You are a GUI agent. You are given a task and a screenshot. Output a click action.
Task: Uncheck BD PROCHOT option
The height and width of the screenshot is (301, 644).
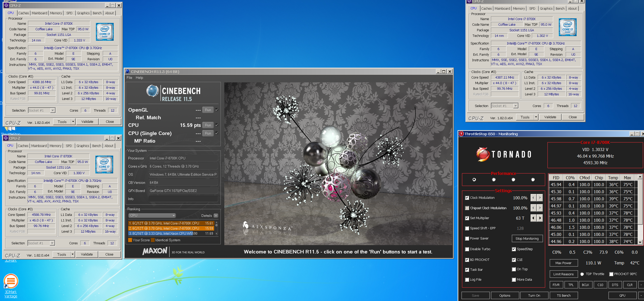(x=467, y=260)
